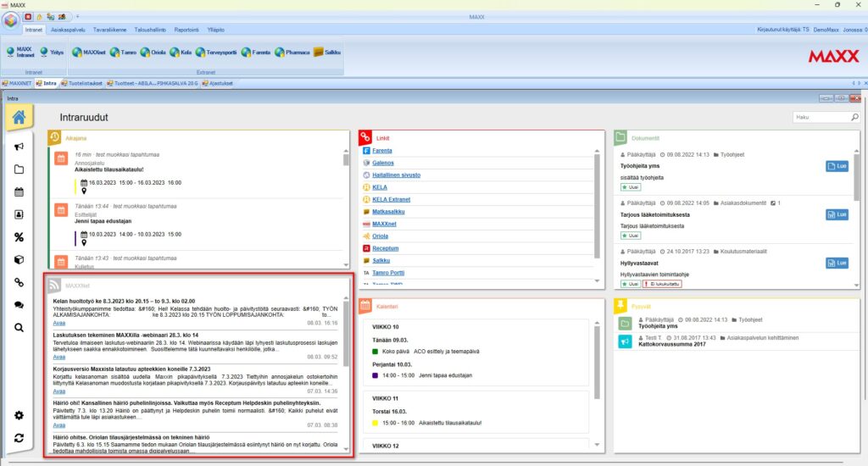This screenshot has height=466, width=868.
Task: Open the Pharmaca ribbon shortcut
Action: [292, 52]
